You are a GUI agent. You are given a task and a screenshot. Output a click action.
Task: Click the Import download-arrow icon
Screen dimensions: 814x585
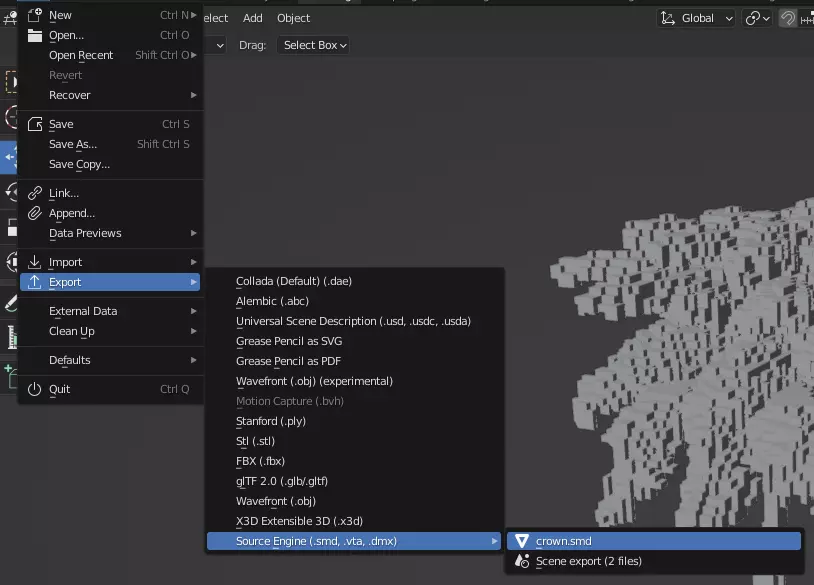coord(35,262)
